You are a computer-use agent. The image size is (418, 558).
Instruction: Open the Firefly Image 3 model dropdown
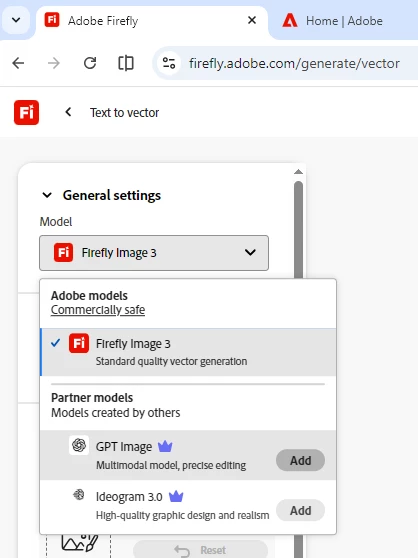pyautogui.click(x=154, y=253)
